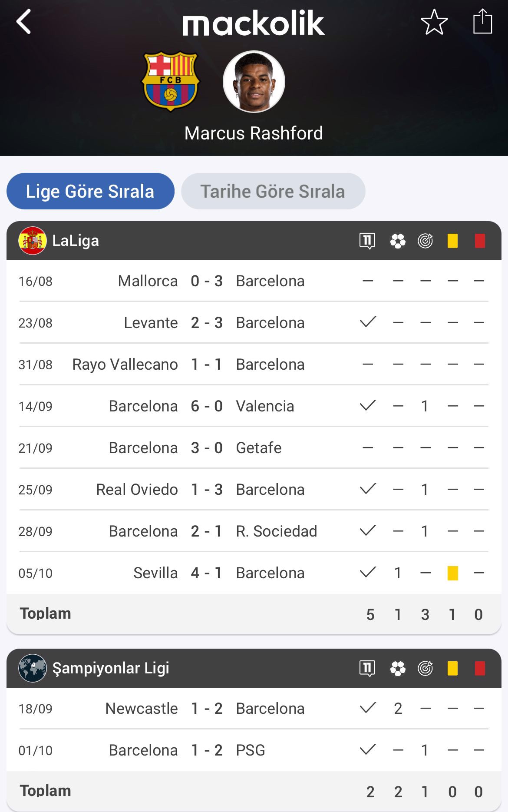Tap the LaLiga Spain flag icon
This screenshot has height=812, width=508.
click(33, 241)
